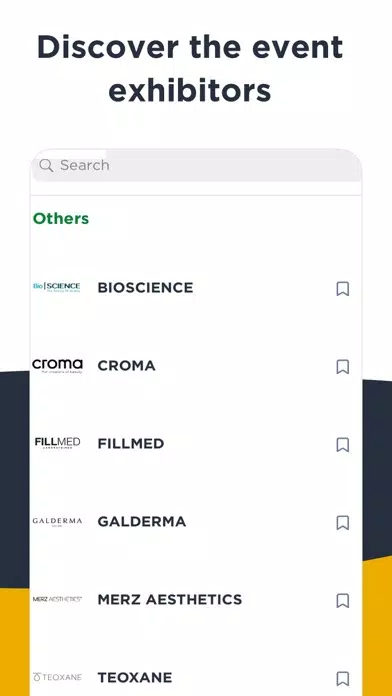This screenshot has height=696, width=392.
Task: Tap the Galderma logo image
Action: coord(57,521)
